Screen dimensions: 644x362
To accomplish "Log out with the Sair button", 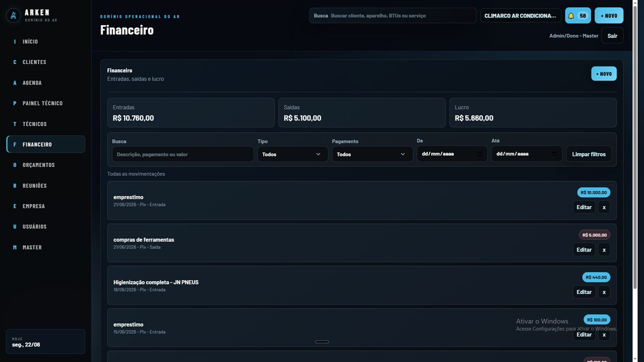I will coord(612,36).
